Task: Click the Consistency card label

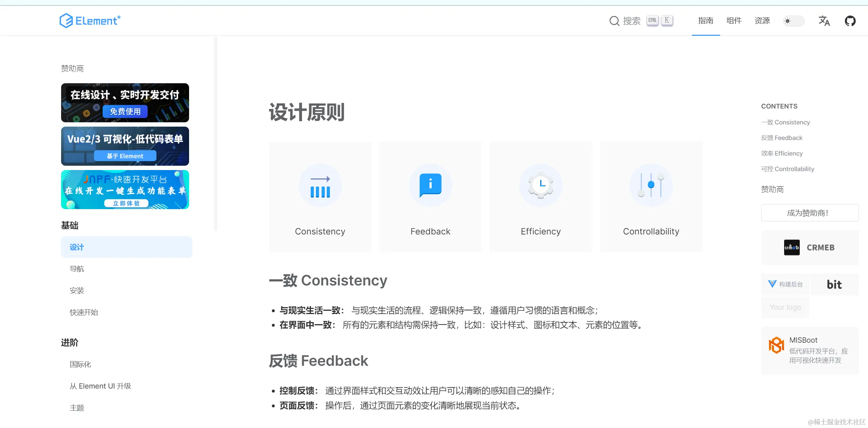Action: [320, 231]
